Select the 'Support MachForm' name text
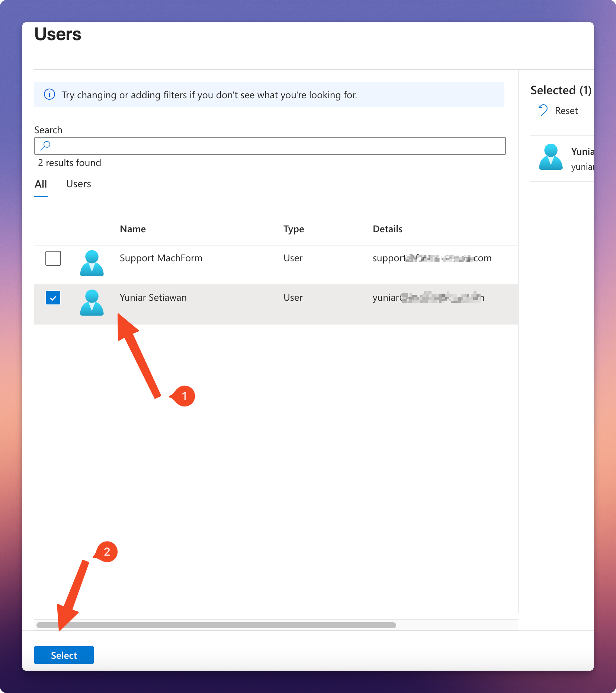 (161, 258)
